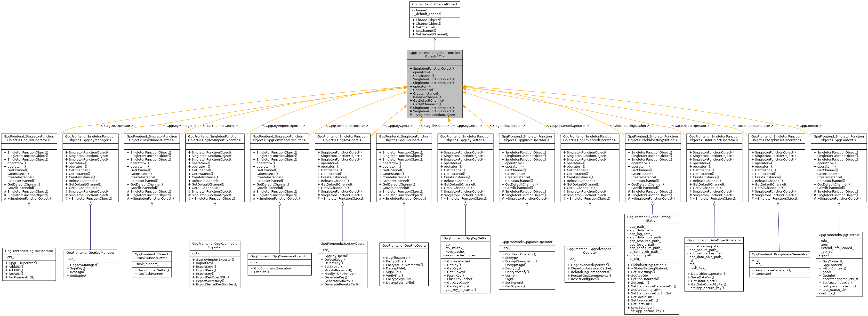868x316 pixels.
Task: Select the GpgFrontend::GpgKeyImportExporter class box title
Action: coord(215,246)
